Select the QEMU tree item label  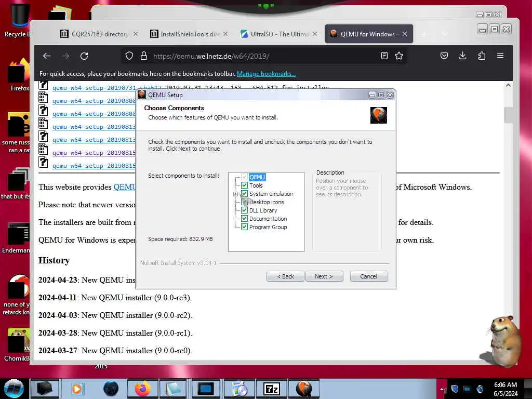click(257, 177)
